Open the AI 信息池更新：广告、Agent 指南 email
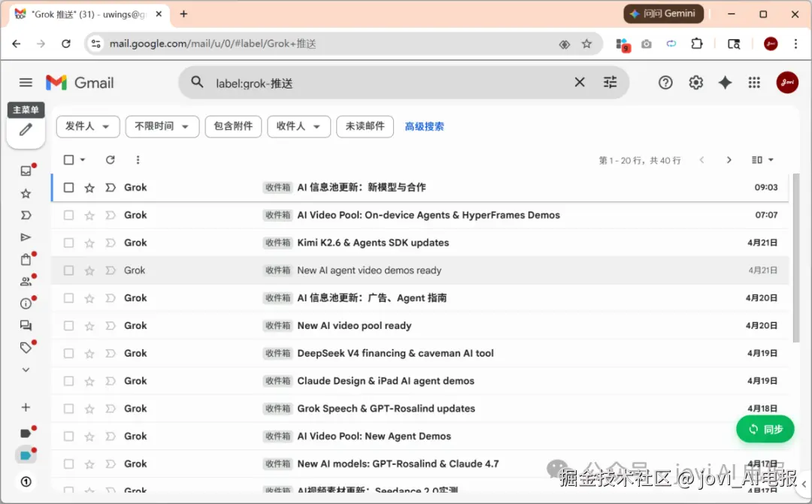The width and height of the screenshot is (812, 504). [x=420, y=298]
